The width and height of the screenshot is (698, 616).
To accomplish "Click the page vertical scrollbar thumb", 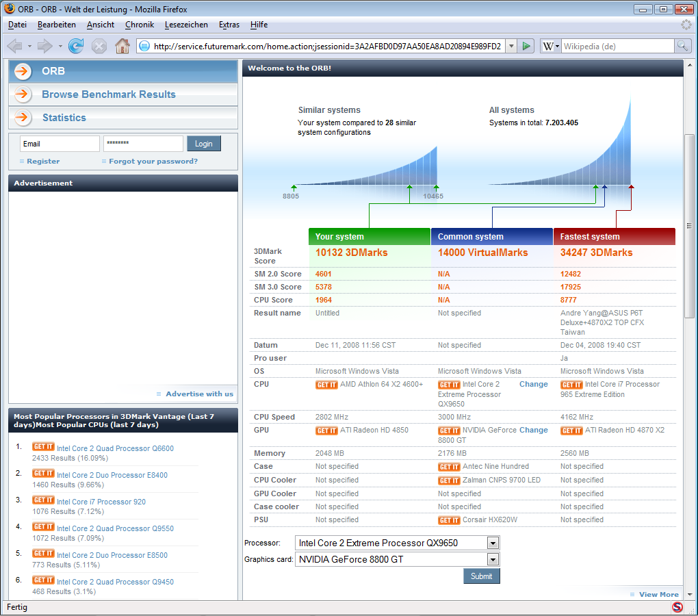I will [690, 226].
